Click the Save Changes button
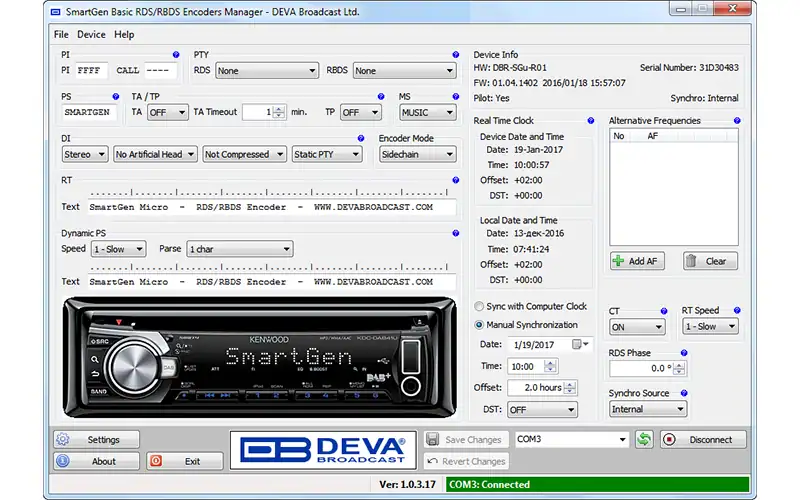Image resolution: width=800 pixels, height=500 pixels. pos(466,439)
